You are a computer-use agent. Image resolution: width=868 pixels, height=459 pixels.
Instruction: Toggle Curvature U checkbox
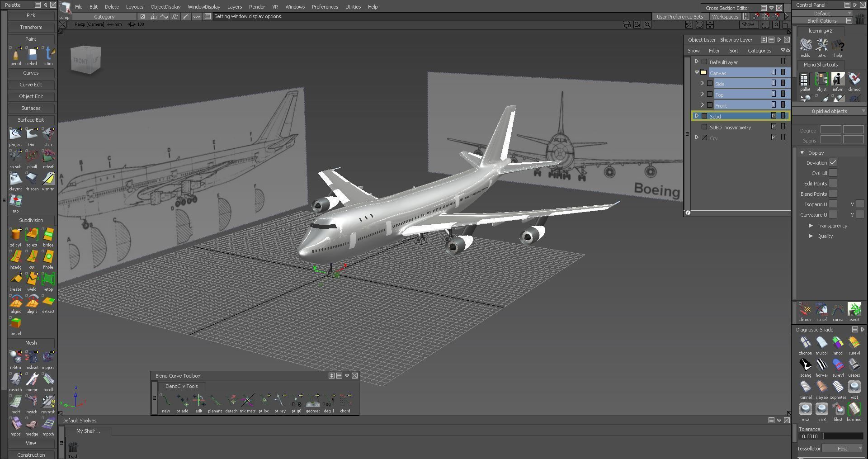pyautogui.click(x=833, y=214)
